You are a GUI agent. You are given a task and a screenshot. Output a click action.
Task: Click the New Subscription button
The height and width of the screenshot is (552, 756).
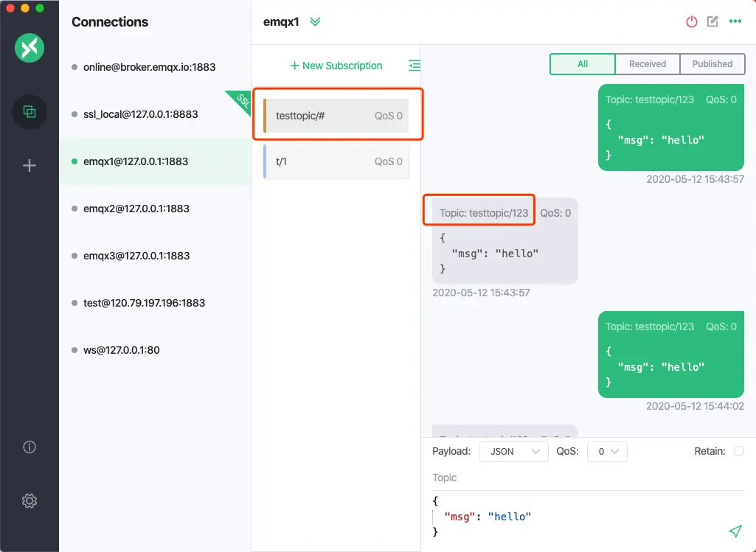point(336,66)
